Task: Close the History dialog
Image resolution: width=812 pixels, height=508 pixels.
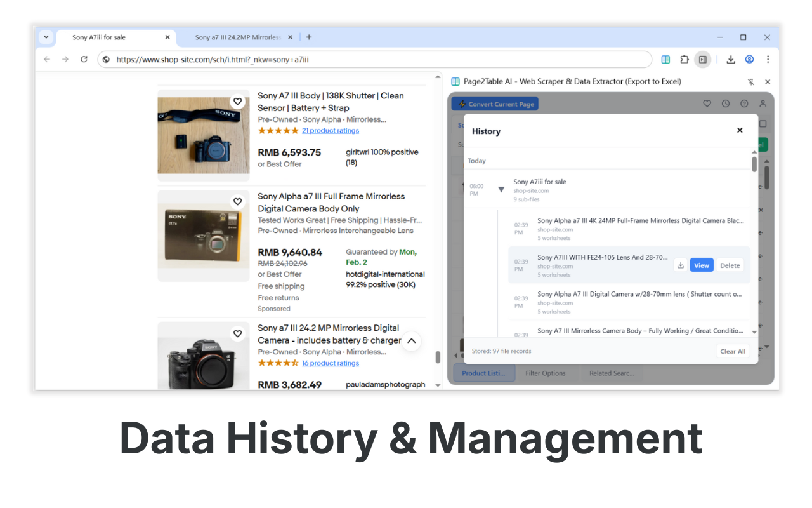Action: pyautogui.click(x=740, y=130)
